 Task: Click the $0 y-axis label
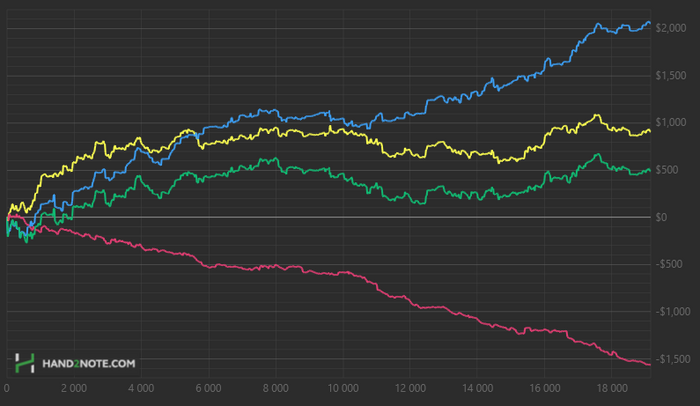pos(661,218)
